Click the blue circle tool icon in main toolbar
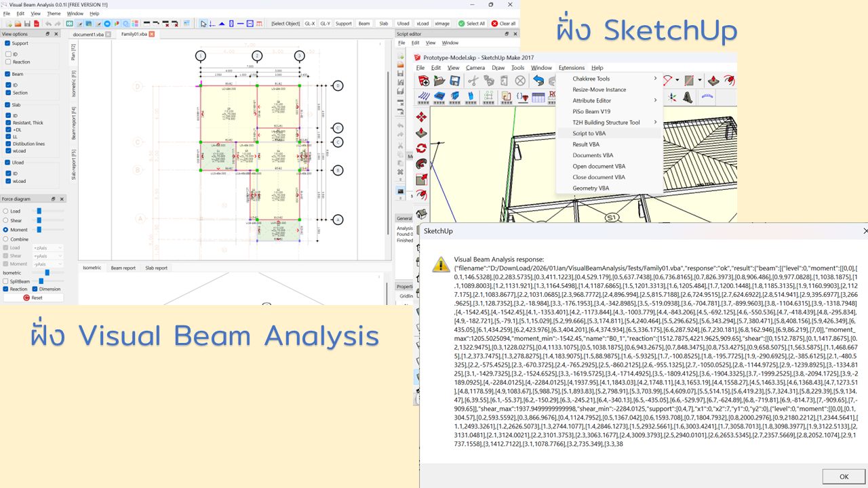Screen dimensions: 868x488 (107, 24)
